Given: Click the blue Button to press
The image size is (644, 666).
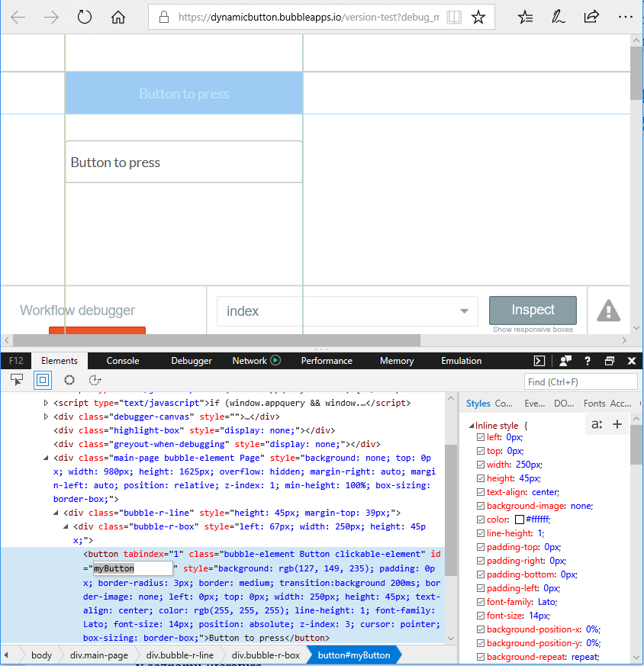Looking at the screenshot, I should coord(184,93).
